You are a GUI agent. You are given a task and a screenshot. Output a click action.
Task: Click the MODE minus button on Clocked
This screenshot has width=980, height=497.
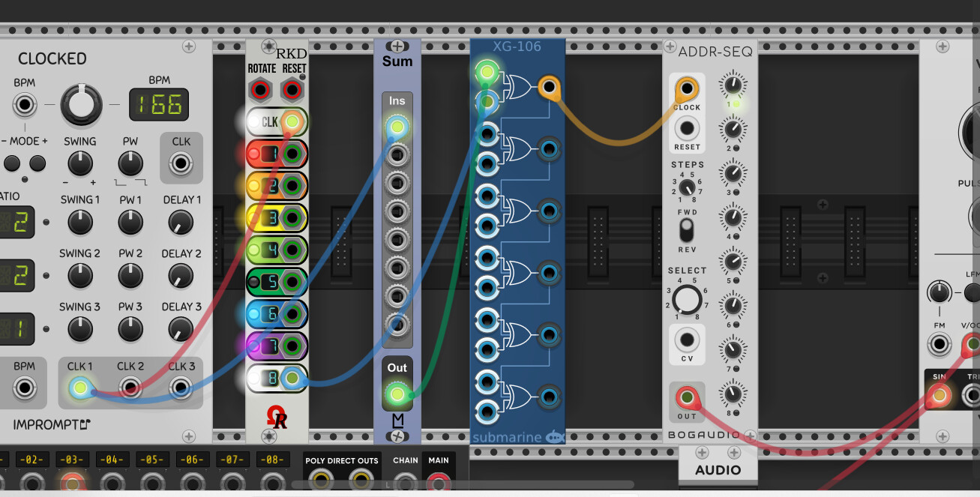pos(12,163)
